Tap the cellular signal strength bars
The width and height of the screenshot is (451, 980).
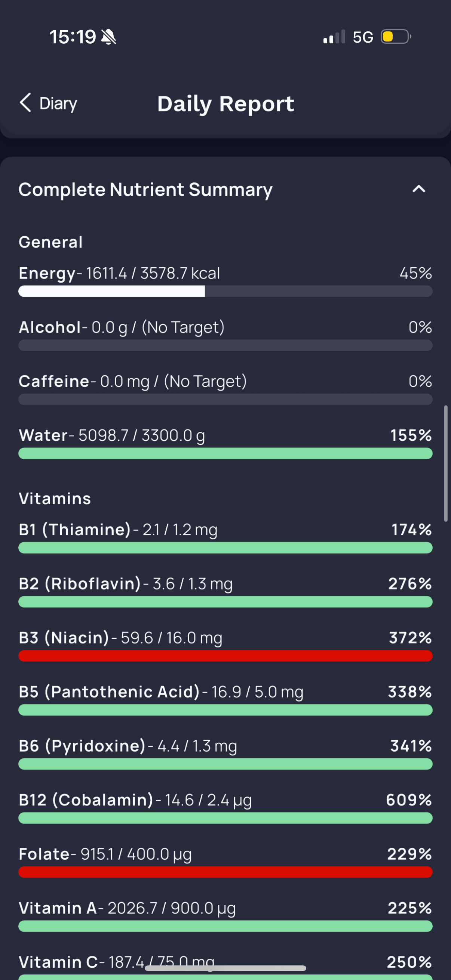(334, 37)
